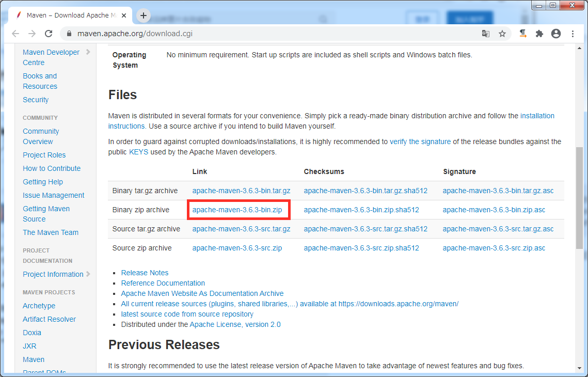Open the Extensions puzzle piece menu

(539, 34)
